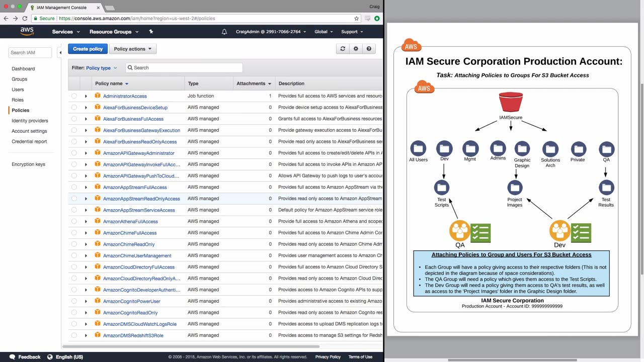
Task: Select the AlexaForBusinessDeviceSetup radio button
Action: [x=74, y=108]
